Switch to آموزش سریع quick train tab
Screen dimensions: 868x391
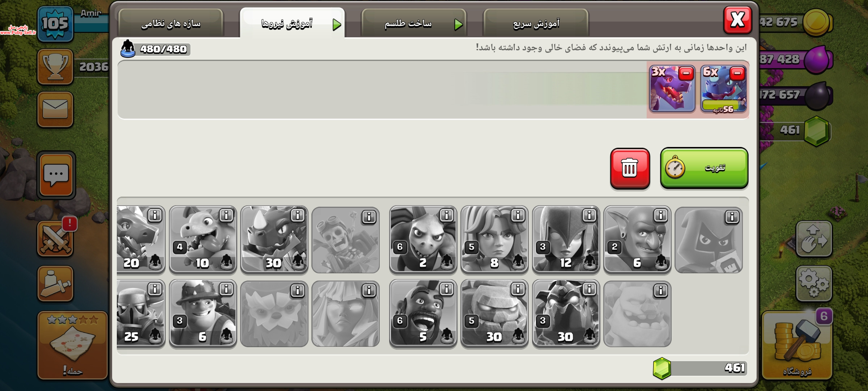pos(536,24)
